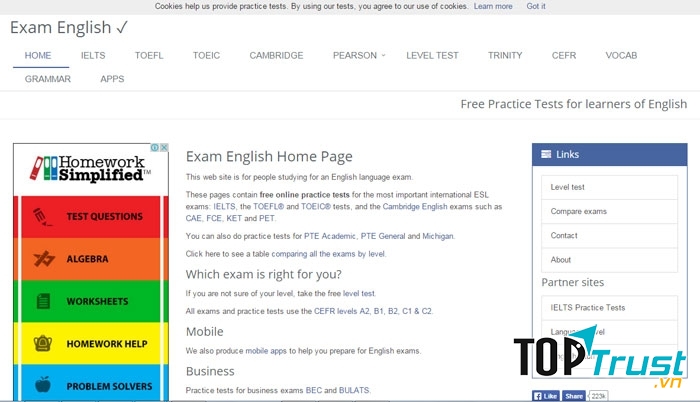700x402 pixels.
Task: Open the CAMBRIDGE menu item
Action: tap(276, 55)
